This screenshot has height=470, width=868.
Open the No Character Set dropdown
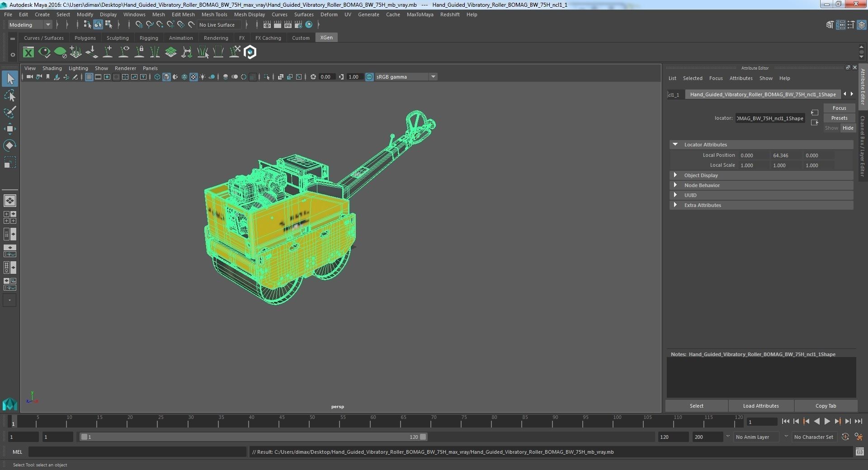(814, 437)
